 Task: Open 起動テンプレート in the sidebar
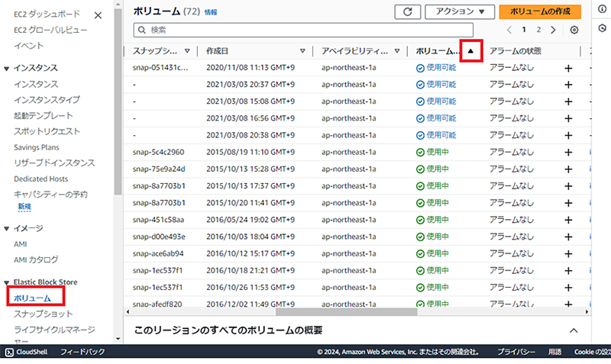[x=44, y=116]
